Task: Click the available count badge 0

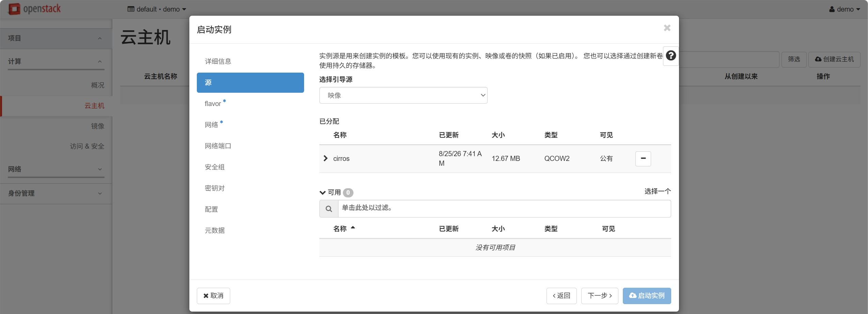Action: point(348,193)
